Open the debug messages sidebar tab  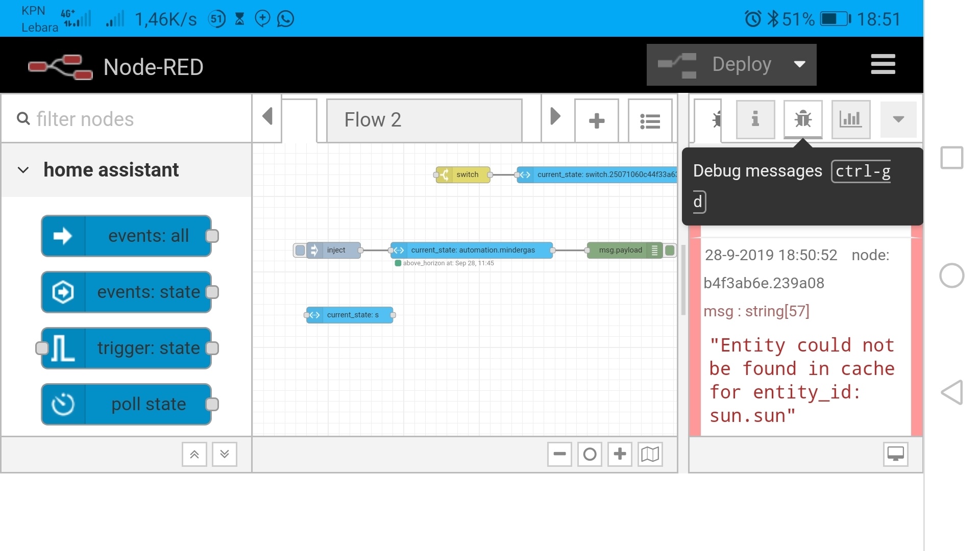point(803,119)
